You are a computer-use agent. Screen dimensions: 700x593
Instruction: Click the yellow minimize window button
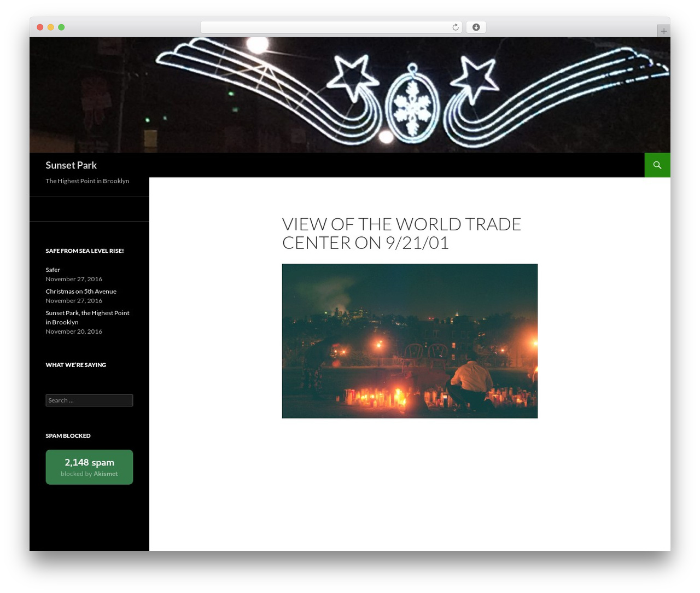tap(50, 27)
